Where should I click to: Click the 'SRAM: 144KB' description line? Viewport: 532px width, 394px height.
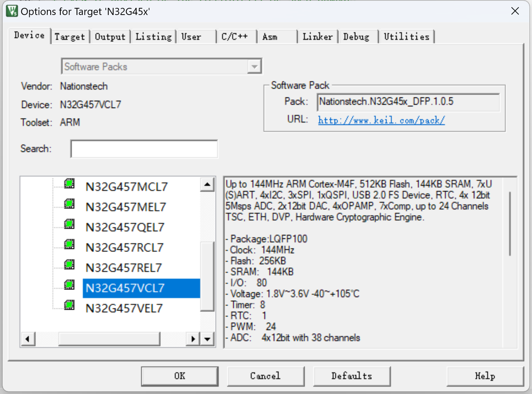[x=260, y=272]
